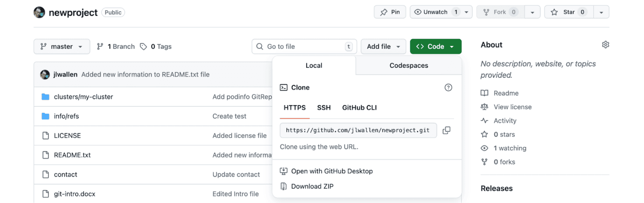Click the Tags tag icon

[143, 46]
